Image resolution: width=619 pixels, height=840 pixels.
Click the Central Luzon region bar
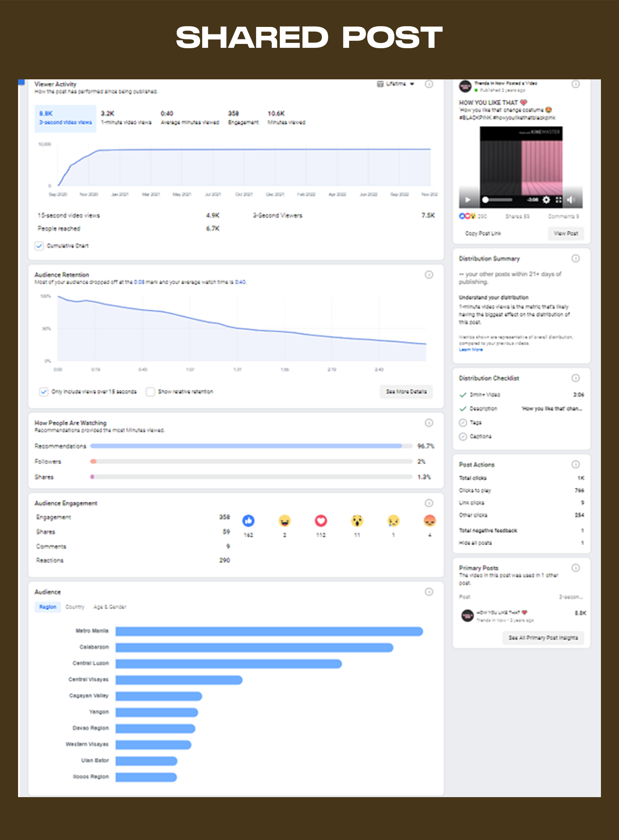[228, 664]
